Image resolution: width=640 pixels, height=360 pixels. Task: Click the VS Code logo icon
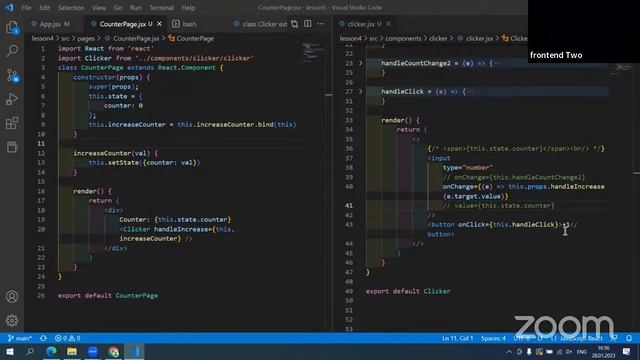9,7
